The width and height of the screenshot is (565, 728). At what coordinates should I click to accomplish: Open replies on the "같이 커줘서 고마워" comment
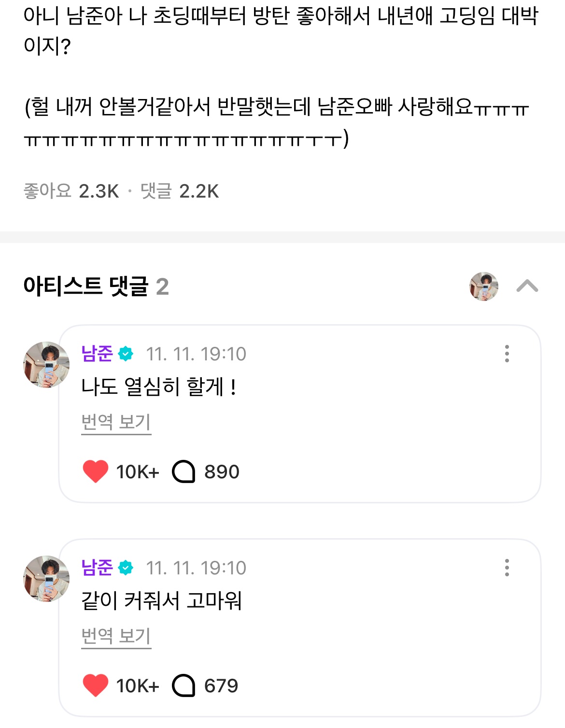(x=184, y=685)
